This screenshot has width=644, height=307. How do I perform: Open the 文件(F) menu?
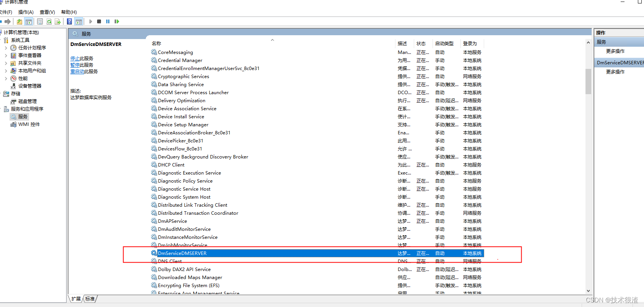point(5,12)
